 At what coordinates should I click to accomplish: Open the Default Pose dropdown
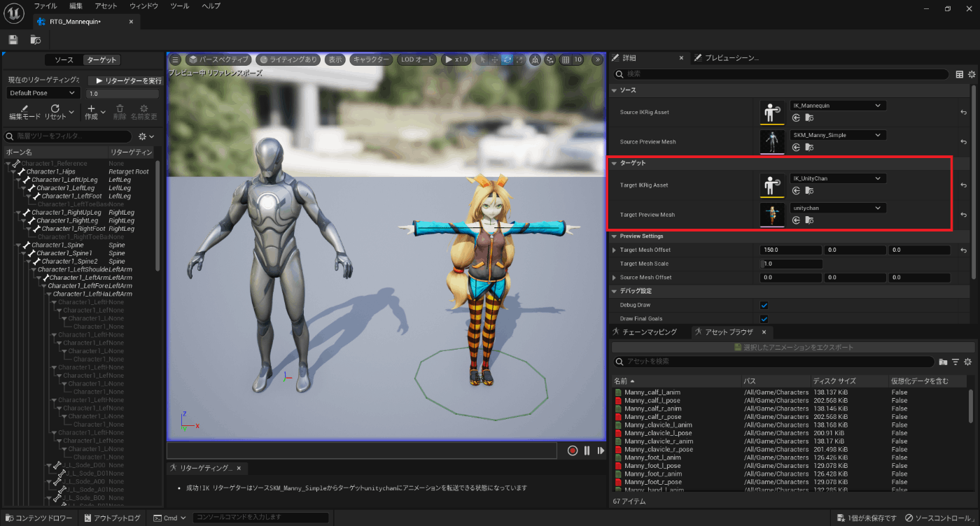[x=43, y=93]
